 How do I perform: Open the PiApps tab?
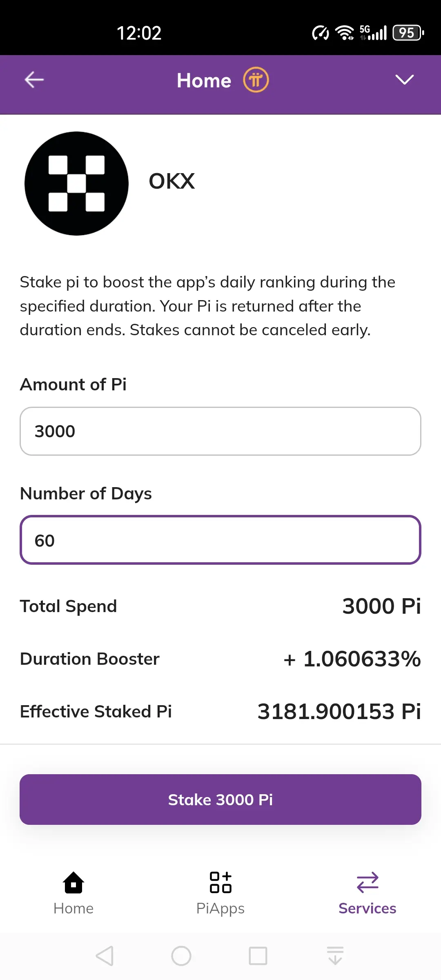tap(220, 893)
